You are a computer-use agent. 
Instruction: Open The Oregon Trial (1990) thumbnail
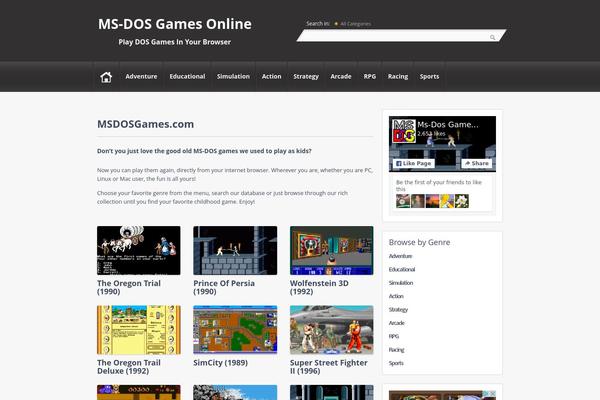pyautogui.click(x=139, y=250)
